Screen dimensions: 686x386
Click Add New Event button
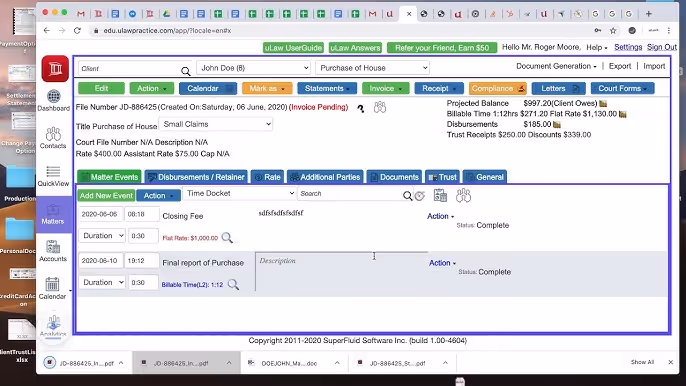[x=106, y=196]
